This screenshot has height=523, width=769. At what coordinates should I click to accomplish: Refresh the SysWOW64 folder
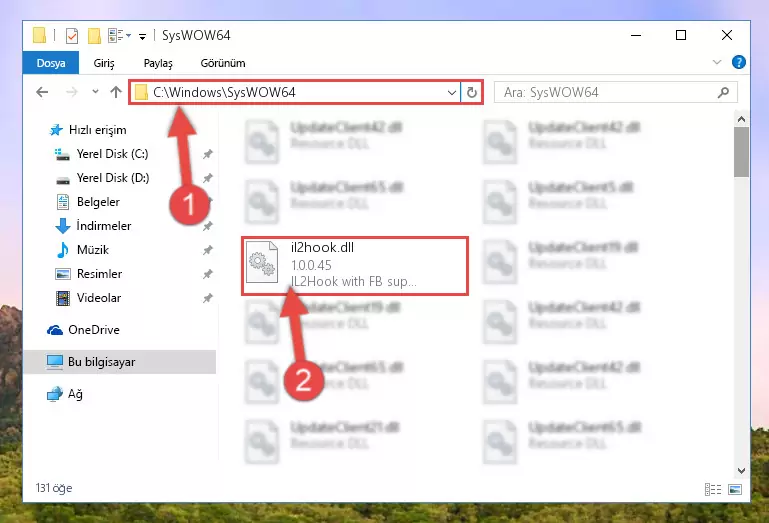pos(472,92)
